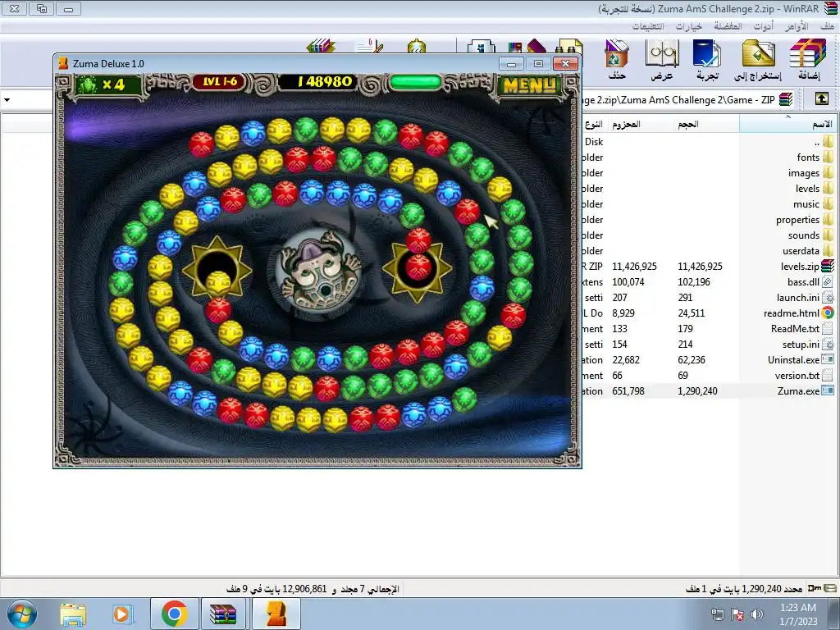Click the stone frog shooter in Zuma
The width and height of the screenshot is (840, 630).
coord(320,271)
